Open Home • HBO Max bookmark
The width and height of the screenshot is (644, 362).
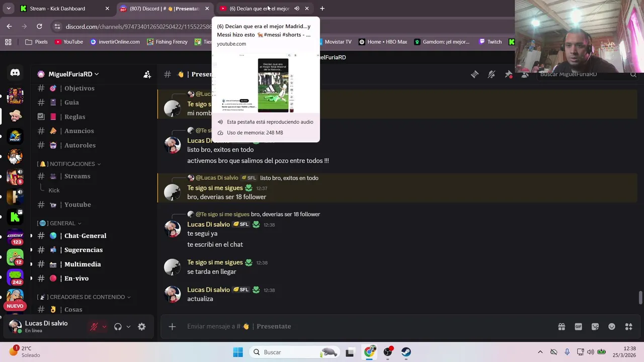click(382, 42)
